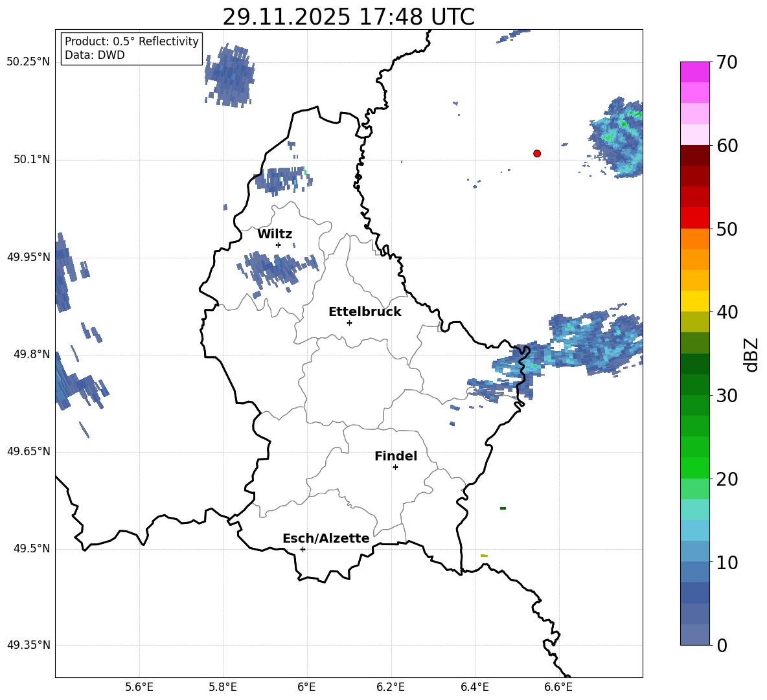
Task: Click the cross marker below Esch/Alzette
Action: 303,549
